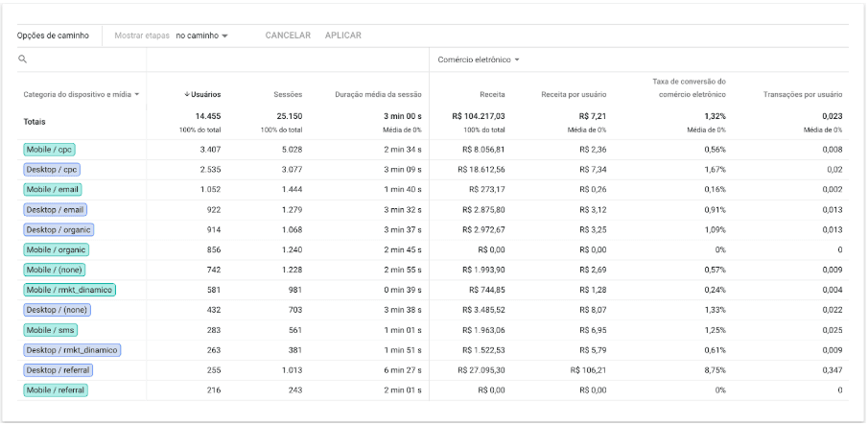Select the Mobile / cpc segment tag
Viewport: 868px width, 425px height.
[x=50, y=150]
